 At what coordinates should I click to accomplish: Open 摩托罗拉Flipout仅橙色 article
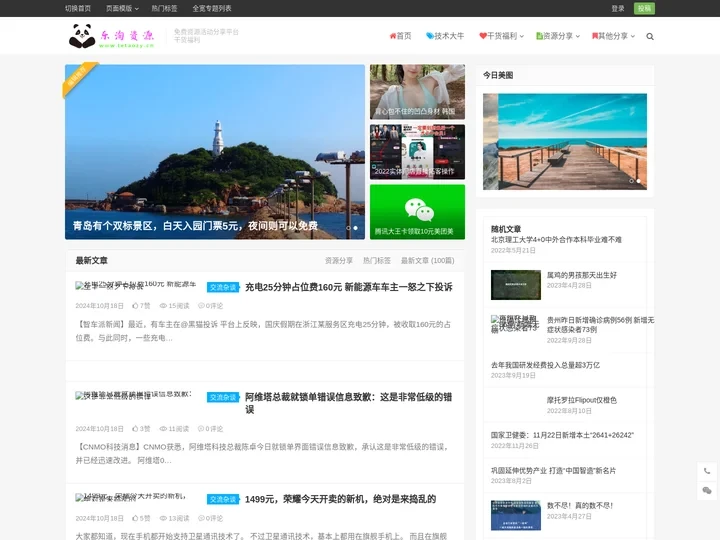point(581,400)
